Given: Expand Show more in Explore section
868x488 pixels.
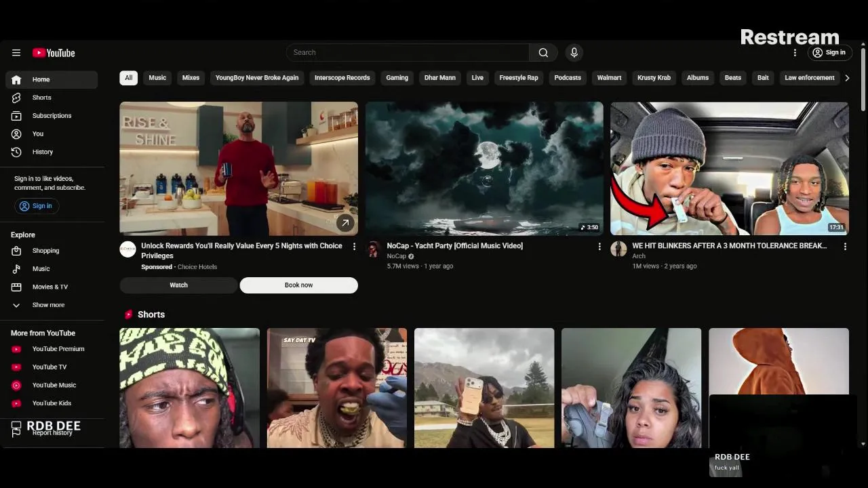Looking at the screenshot, I should (52, 305).
